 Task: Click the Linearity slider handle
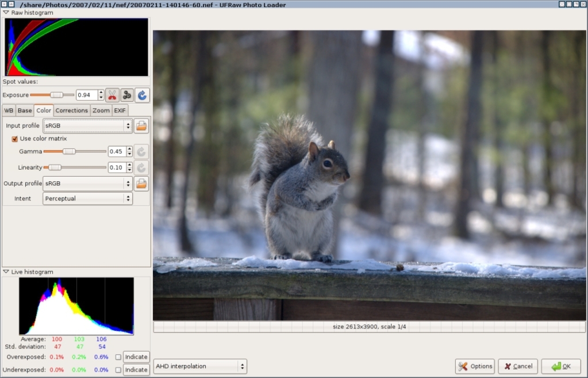tap(55, 167)
